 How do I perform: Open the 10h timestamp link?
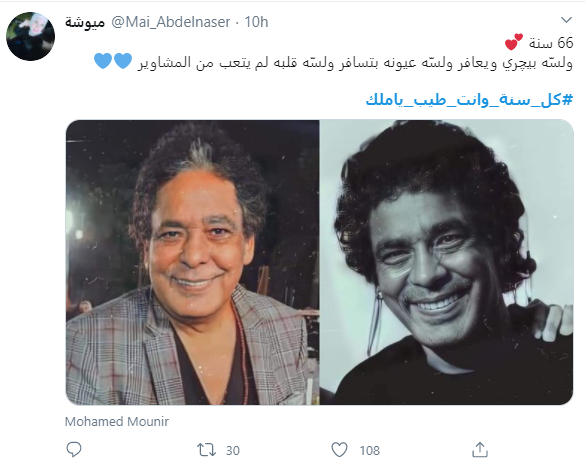tap(256, 22)
